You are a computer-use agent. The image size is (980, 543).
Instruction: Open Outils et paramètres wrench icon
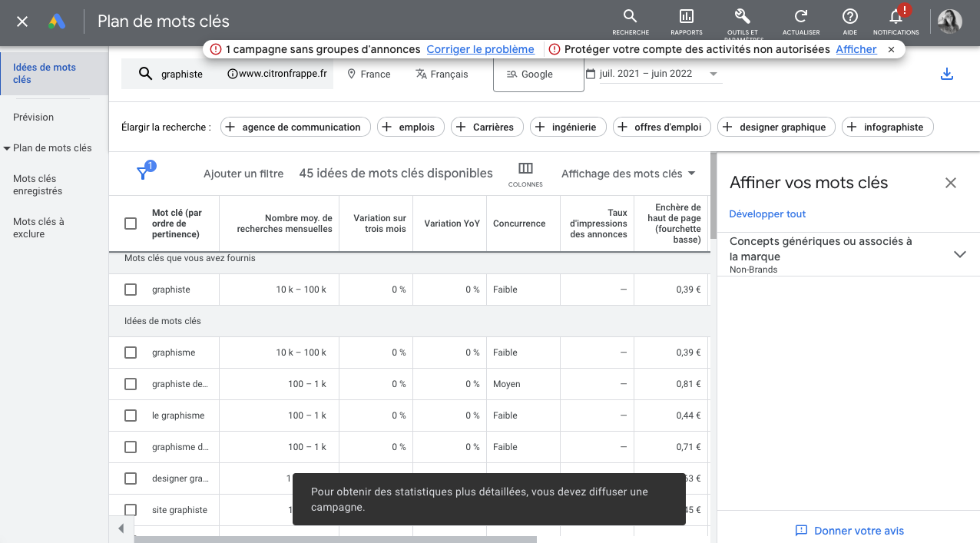point(742,16)
